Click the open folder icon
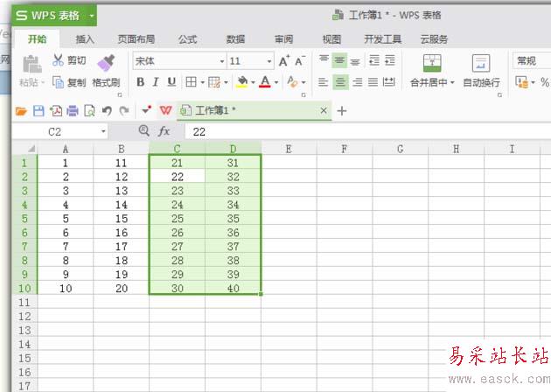551x392 pixels. coord(21,111)
